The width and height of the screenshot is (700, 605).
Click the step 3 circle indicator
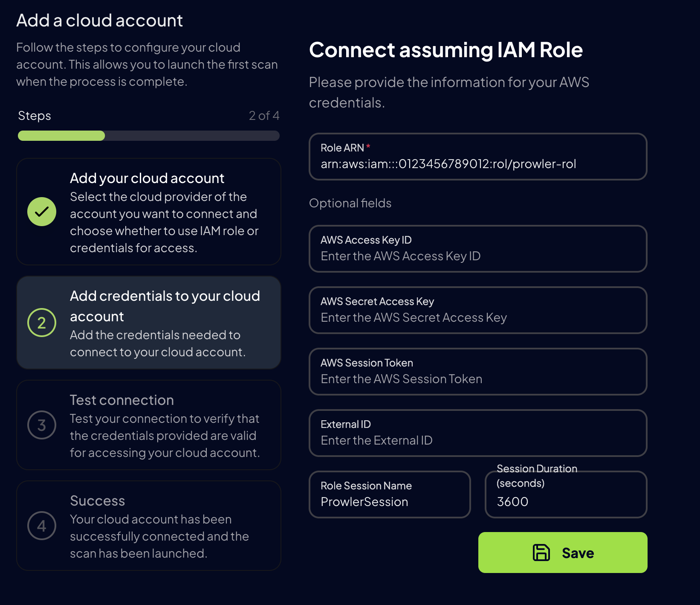click(41, 425)
